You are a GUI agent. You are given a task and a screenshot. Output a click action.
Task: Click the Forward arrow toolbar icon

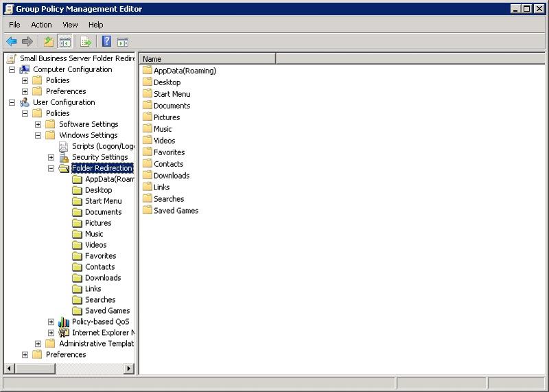coord(27,42)
